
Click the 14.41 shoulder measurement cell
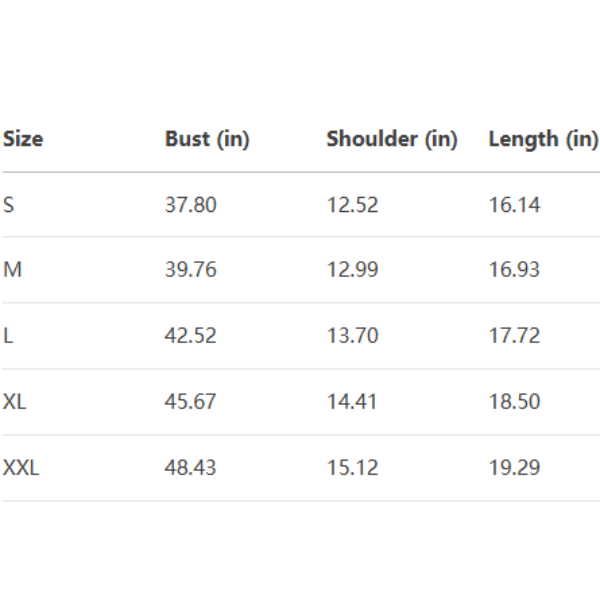pyautogui.click(x=352, y=402)
